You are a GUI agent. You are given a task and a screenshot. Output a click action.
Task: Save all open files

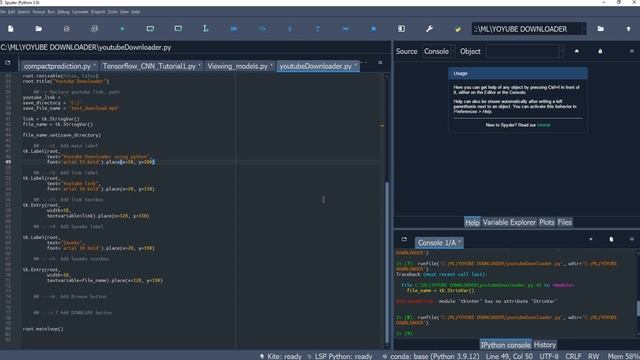(94, 29)
